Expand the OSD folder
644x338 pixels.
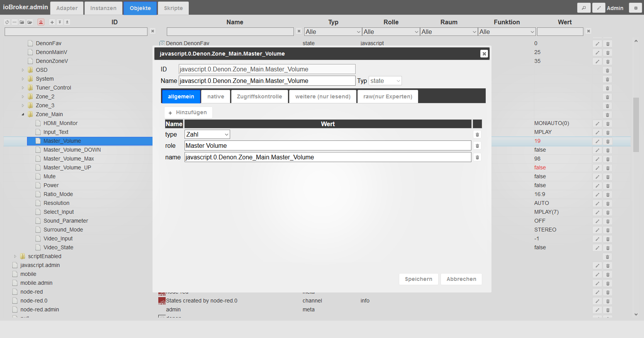[x=23, y=70]
